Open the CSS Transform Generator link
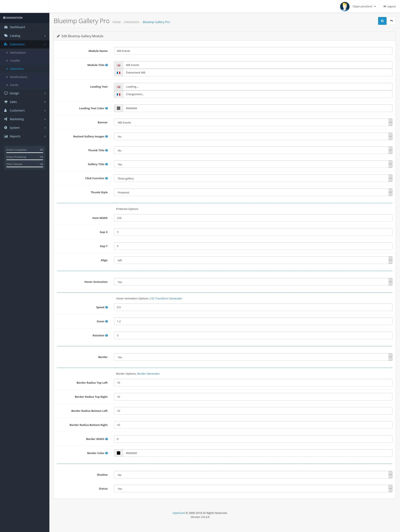This screenshot has height=532, width=400. (166, 299)
